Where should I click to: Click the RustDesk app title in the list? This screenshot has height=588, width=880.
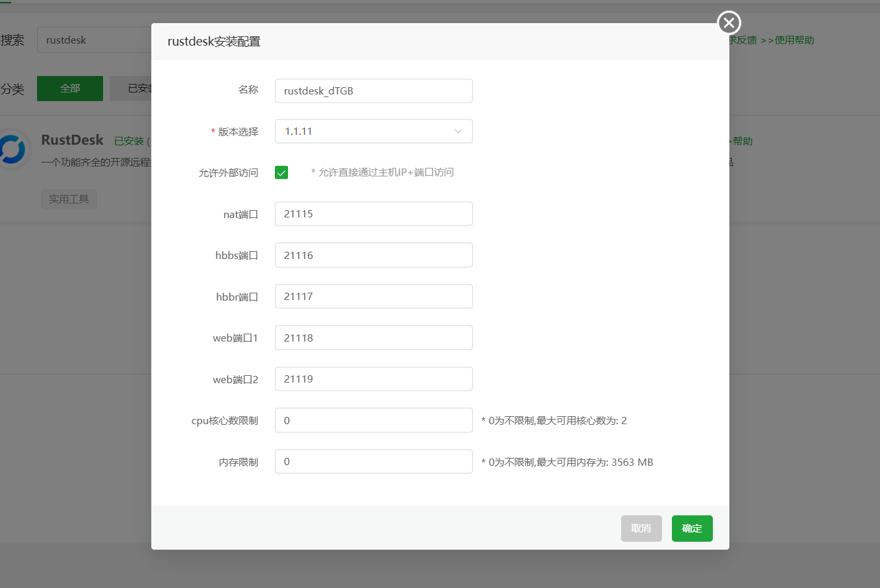[x=72, y=140]
